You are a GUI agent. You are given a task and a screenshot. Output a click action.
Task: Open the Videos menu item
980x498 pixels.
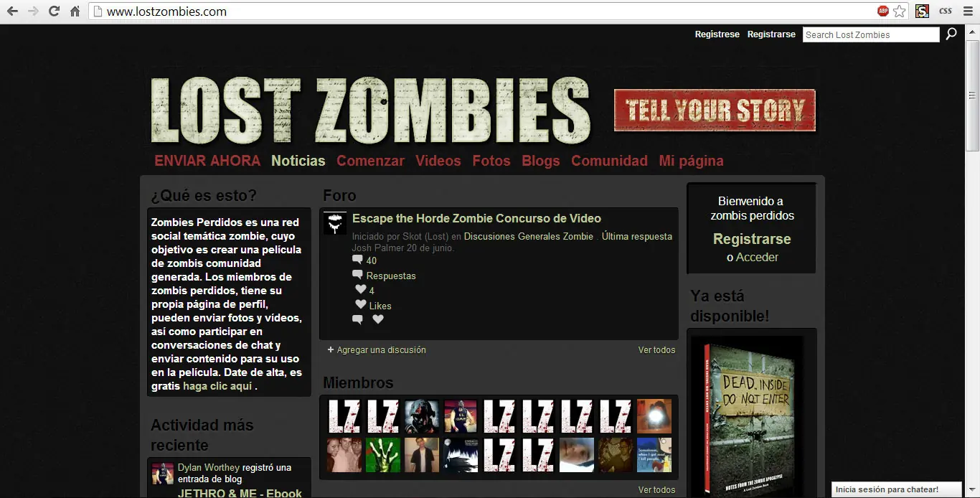click(438, 161)
